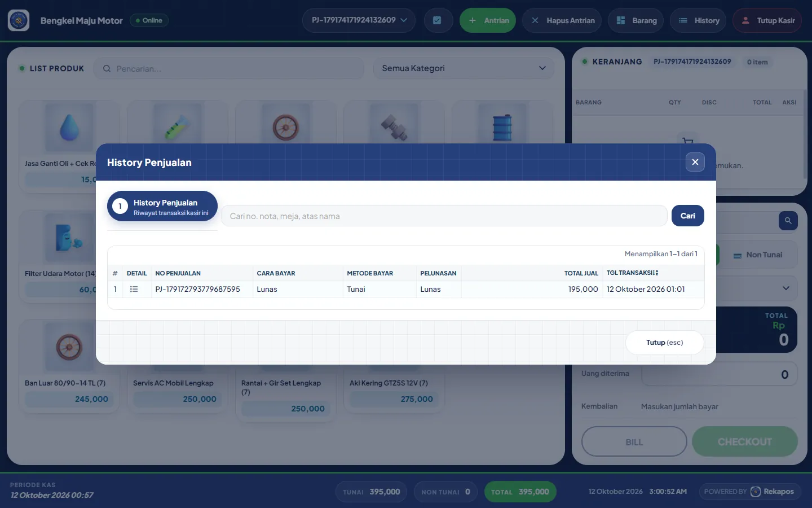Image resolution: width=812 pixels, height=508 pixels.
Task: Click Hapus Antrian in the header
Action: [x=562, y=20]
